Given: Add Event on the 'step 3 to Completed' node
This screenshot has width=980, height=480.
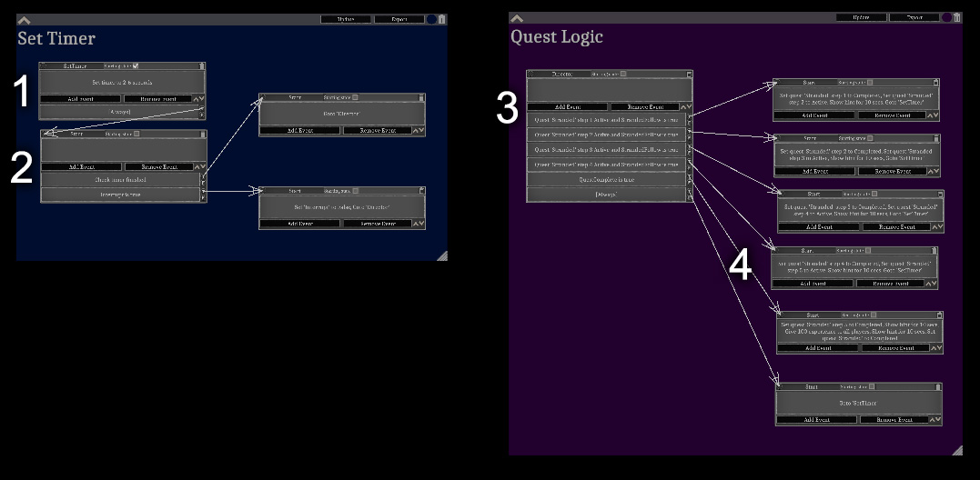Looking at the screenshot, I should 819,226.
